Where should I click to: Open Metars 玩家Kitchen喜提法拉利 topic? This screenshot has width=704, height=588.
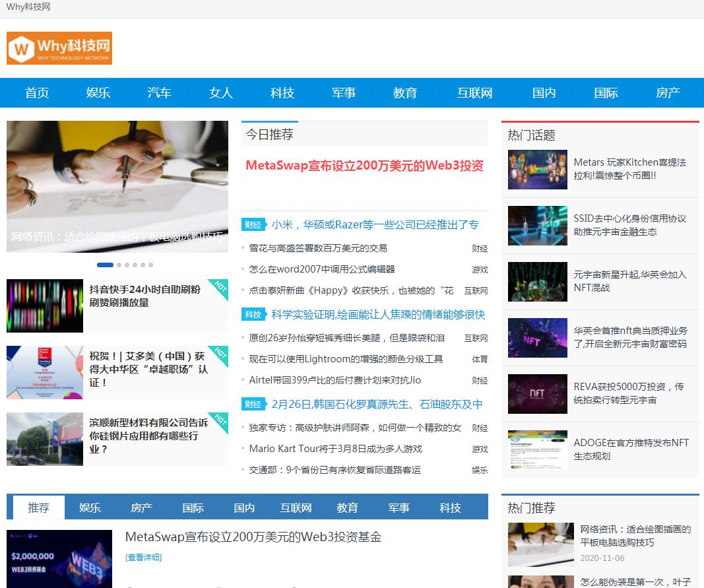point(630,169)
